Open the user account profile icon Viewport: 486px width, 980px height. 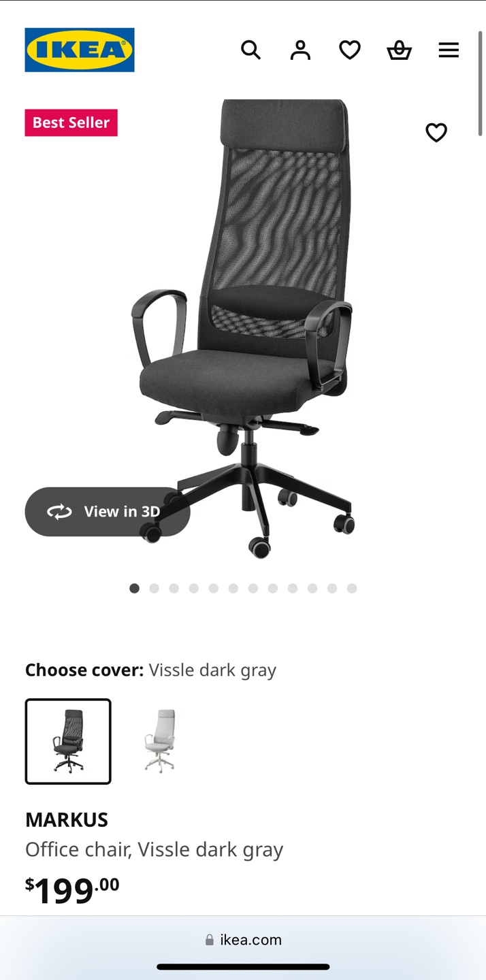tap(300, 50)
